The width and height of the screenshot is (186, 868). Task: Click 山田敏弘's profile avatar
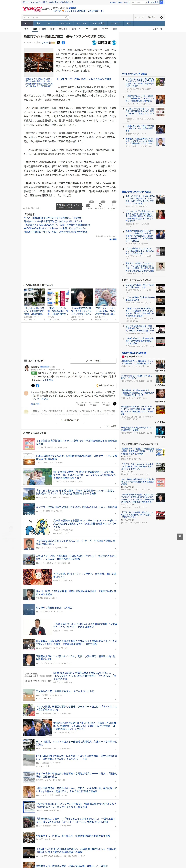[26, 368]
